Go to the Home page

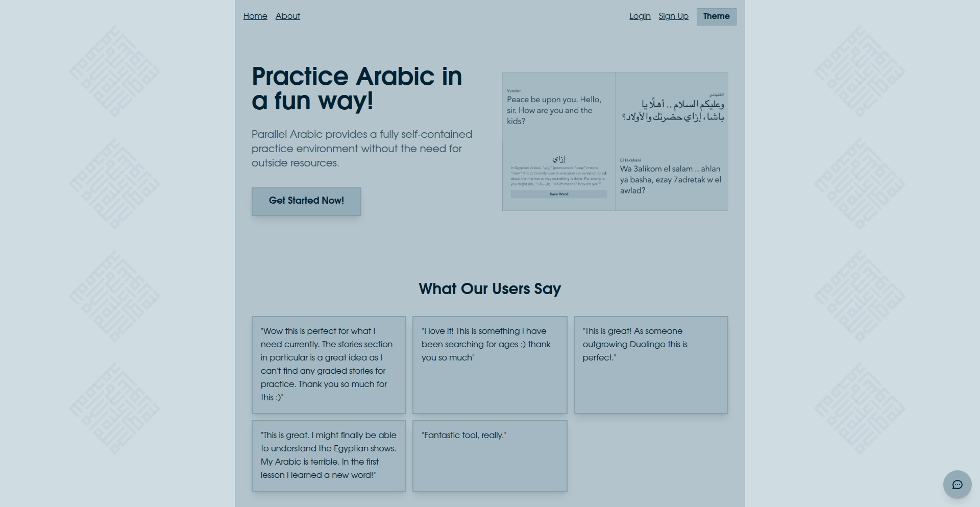click(255, 16)
